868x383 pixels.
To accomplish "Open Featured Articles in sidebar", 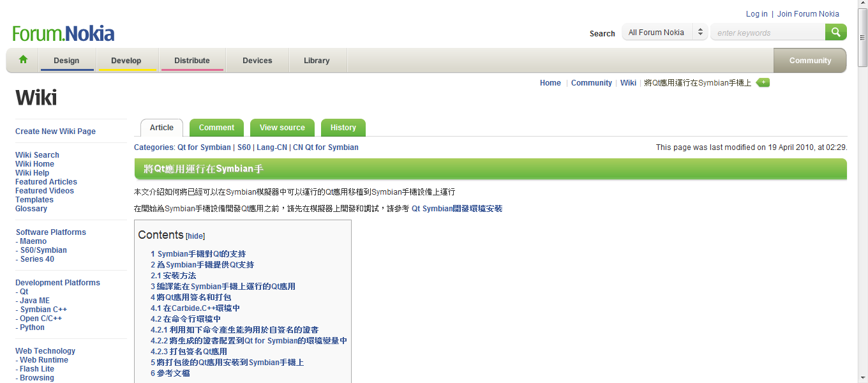I will pyautogui.click(x=46, y=182).
